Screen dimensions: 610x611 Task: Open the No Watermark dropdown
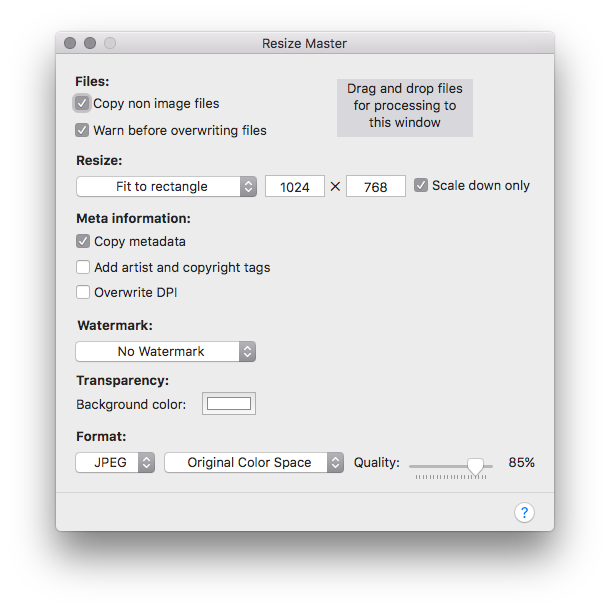point(166,351)
